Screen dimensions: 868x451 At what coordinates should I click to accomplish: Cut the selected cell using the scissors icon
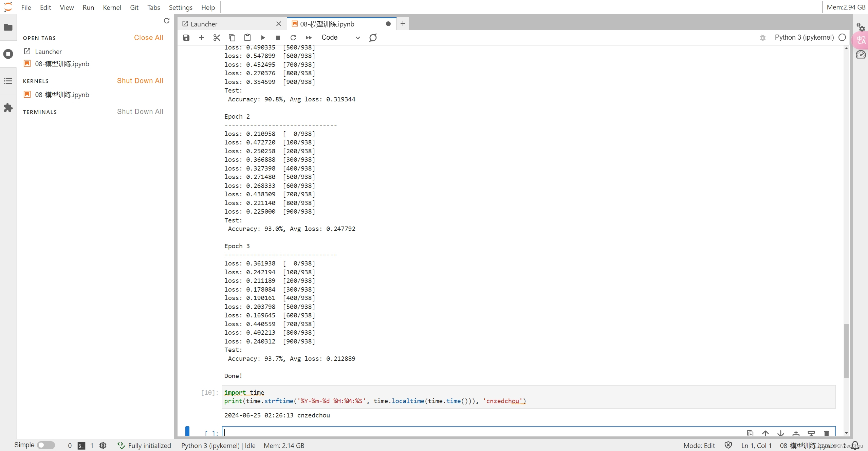click(x=217, y=38)
